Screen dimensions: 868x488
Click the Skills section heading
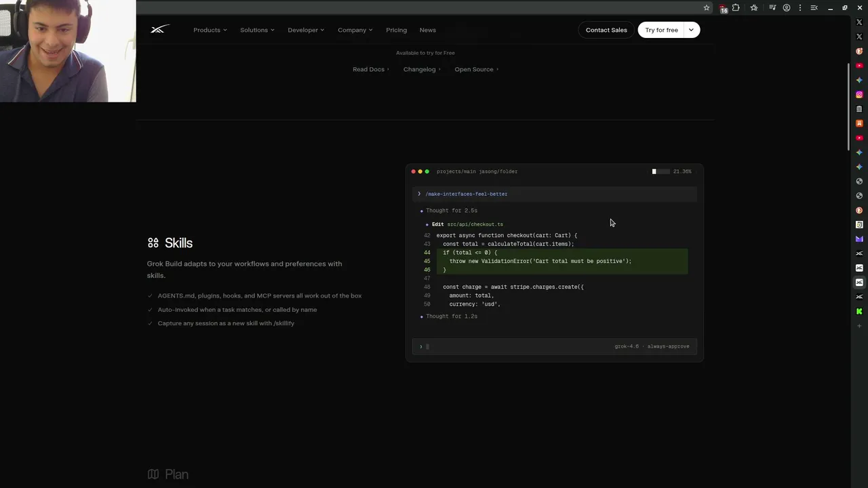pyautogui.click(x=178, y=243)
